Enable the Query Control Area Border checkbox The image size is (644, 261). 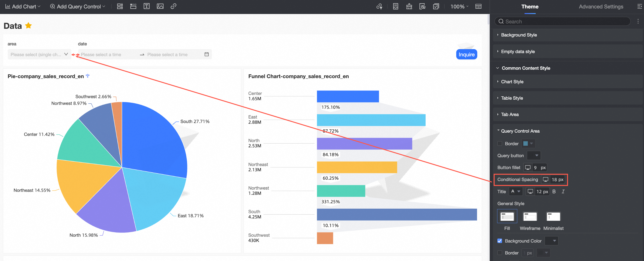point(499,144)
